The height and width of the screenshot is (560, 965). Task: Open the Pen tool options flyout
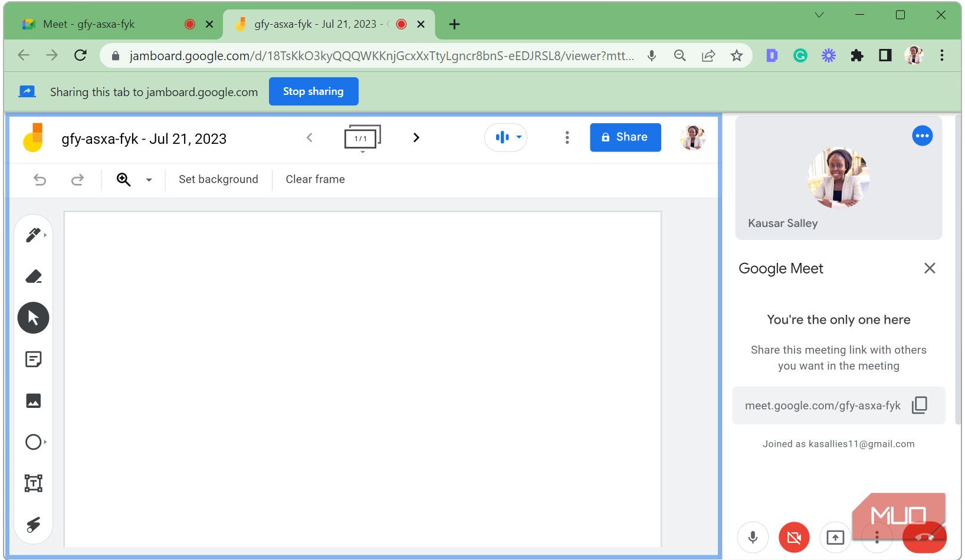pos(45,235)
